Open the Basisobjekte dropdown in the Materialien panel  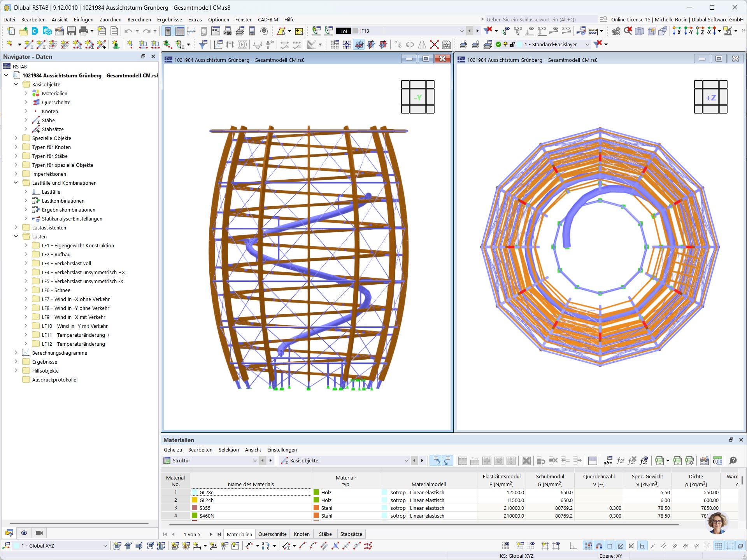tap(406, 460)
